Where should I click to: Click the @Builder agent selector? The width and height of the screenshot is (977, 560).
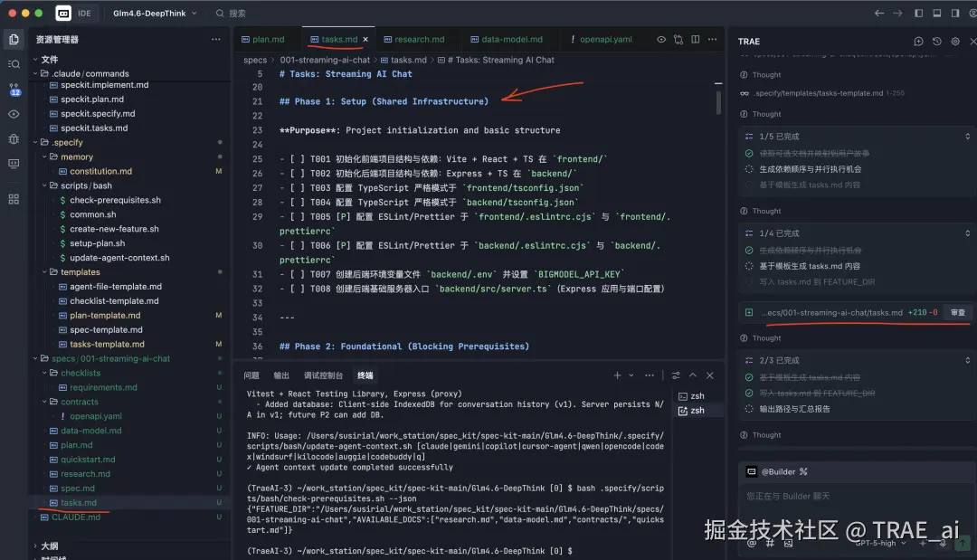(777, 471)
